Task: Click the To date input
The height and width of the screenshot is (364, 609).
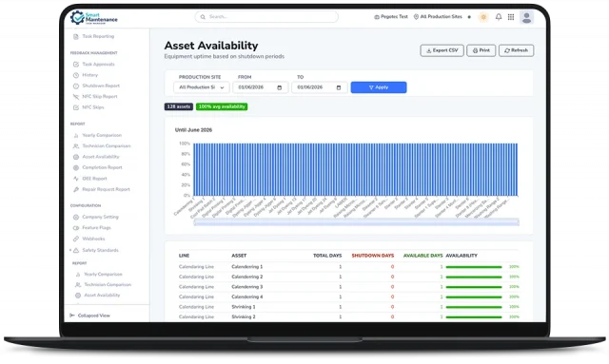Action: pyautogui.click(x=320, y=87)
